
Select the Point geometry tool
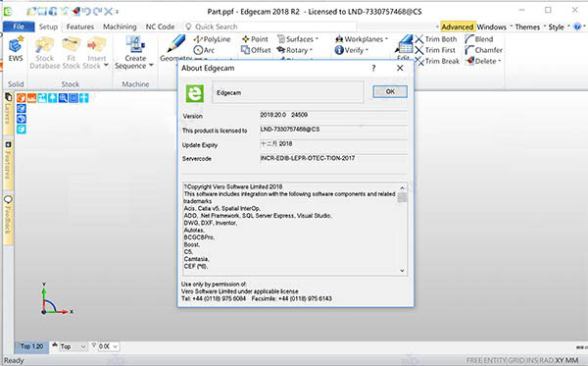click(255, 39)
